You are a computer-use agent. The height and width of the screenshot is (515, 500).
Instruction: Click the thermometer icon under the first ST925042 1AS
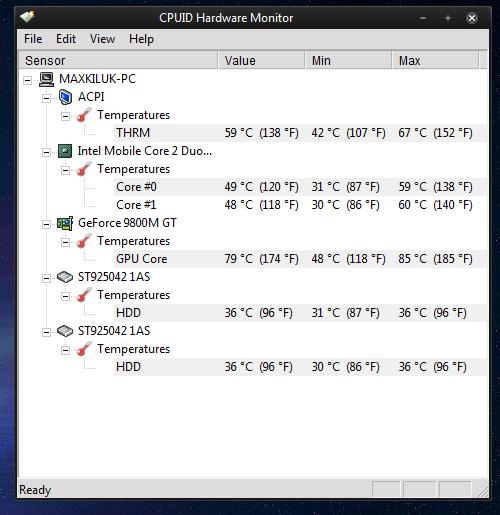(x=84, y=295)
